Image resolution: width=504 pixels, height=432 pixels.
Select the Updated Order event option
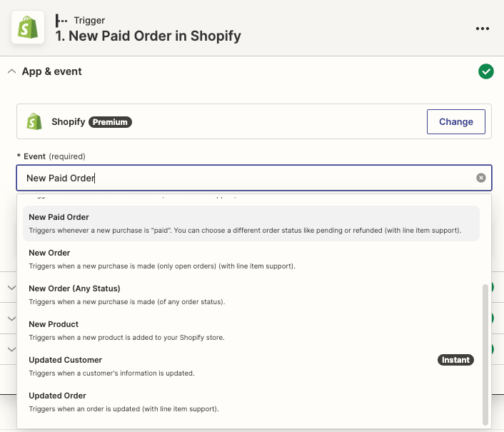click(251, 402)
